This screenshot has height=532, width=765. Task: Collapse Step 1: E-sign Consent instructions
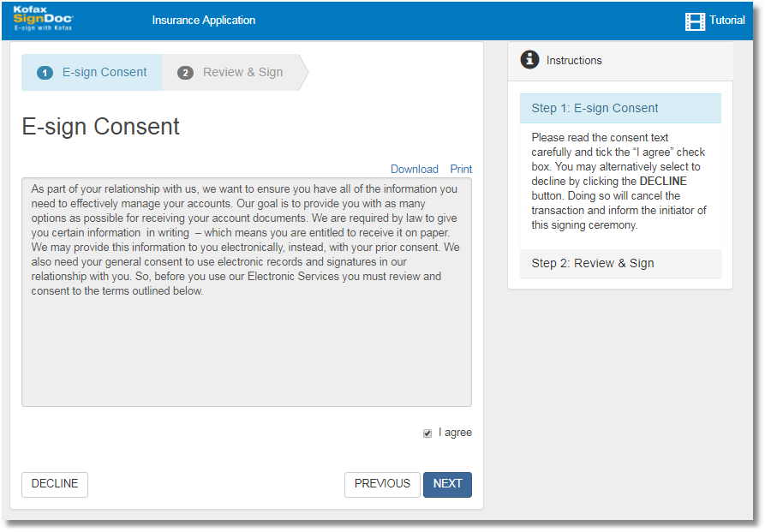point(595,108)
